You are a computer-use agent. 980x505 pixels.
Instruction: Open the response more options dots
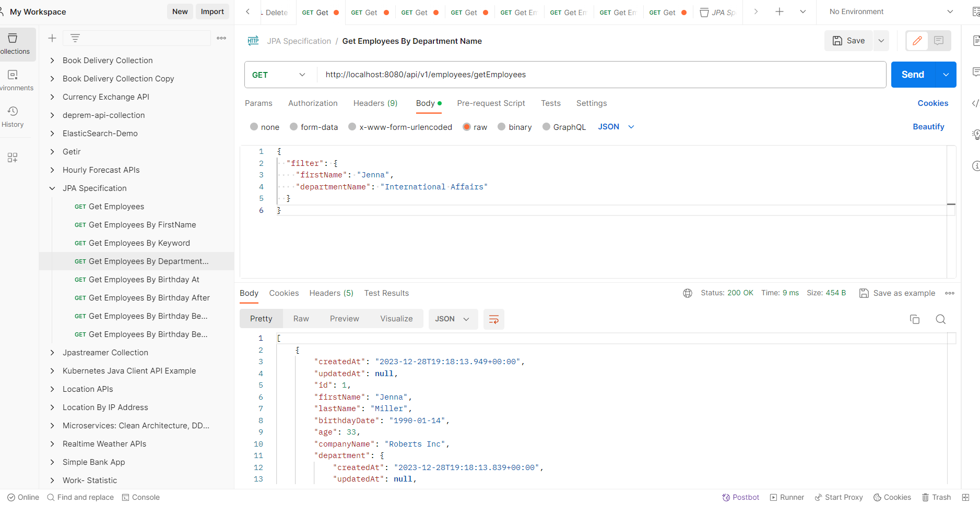pos(950,293)
